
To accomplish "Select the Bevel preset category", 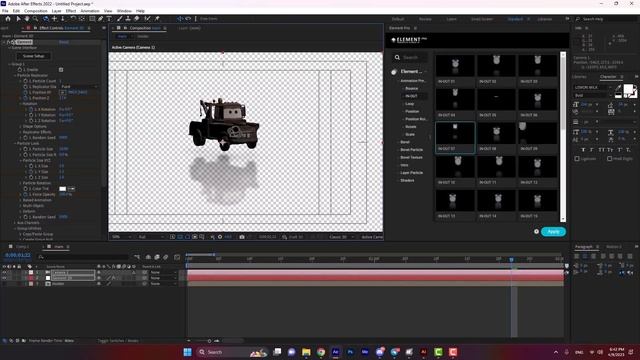I will (405, 142).
